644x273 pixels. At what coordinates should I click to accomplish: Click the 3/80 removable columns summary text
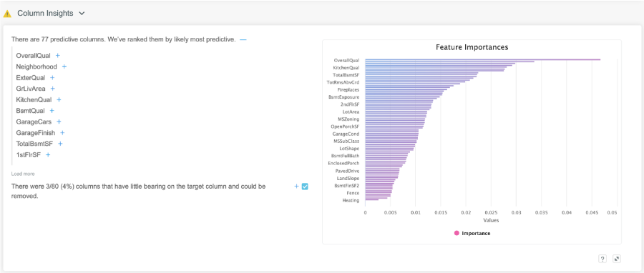[x=138, y=191]
